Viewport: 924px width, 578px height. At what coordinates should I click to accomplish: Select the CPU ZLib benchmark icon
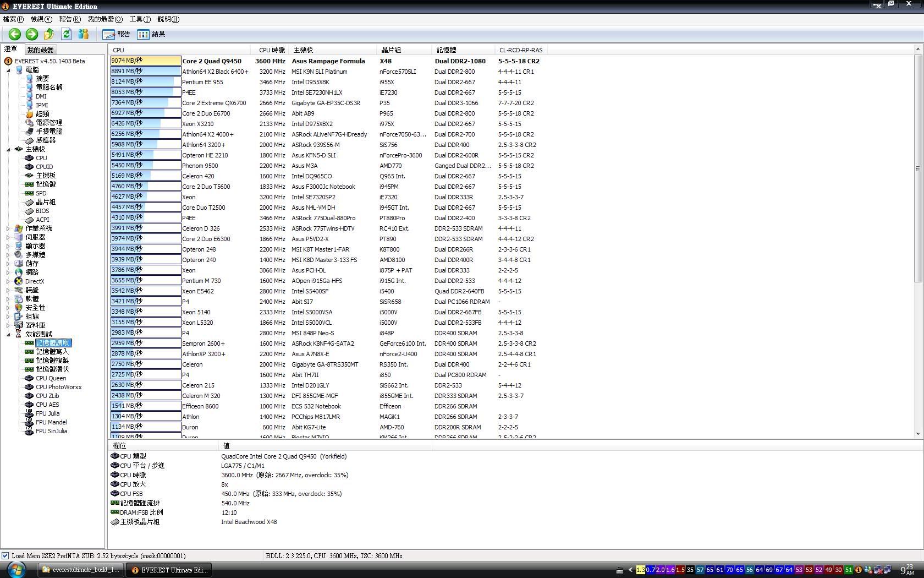click(29, 396)
